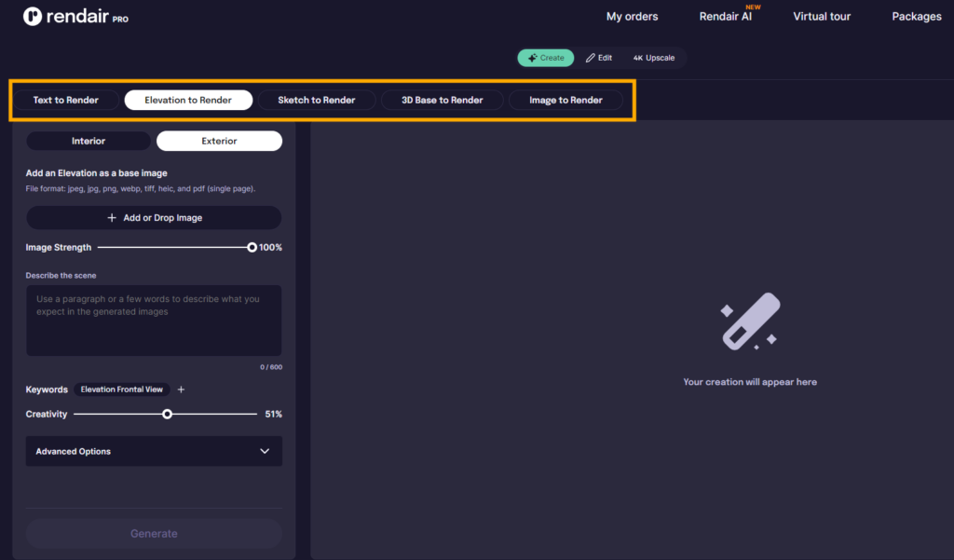Choose the 4K Upscale option

click(654, 58)
